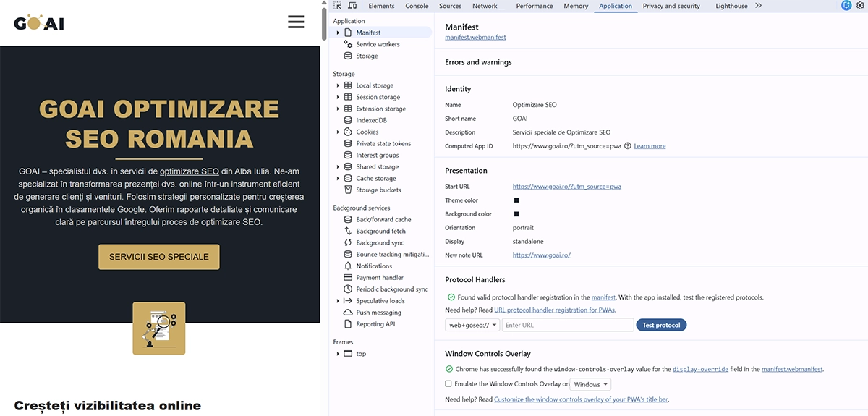
Task: Open the Memory tab
Action: point(576,6)
